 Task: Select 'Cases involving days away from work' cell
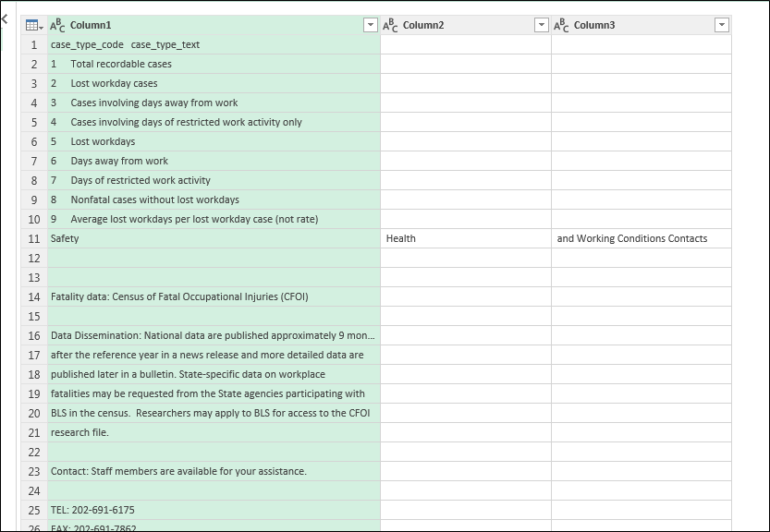point(214,103)
